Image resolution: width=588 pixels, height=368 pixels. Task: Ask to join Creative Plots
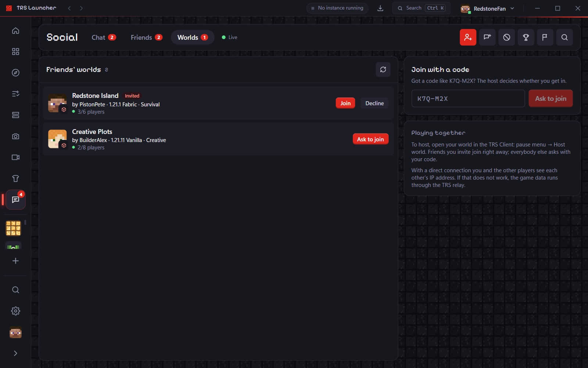370,139
